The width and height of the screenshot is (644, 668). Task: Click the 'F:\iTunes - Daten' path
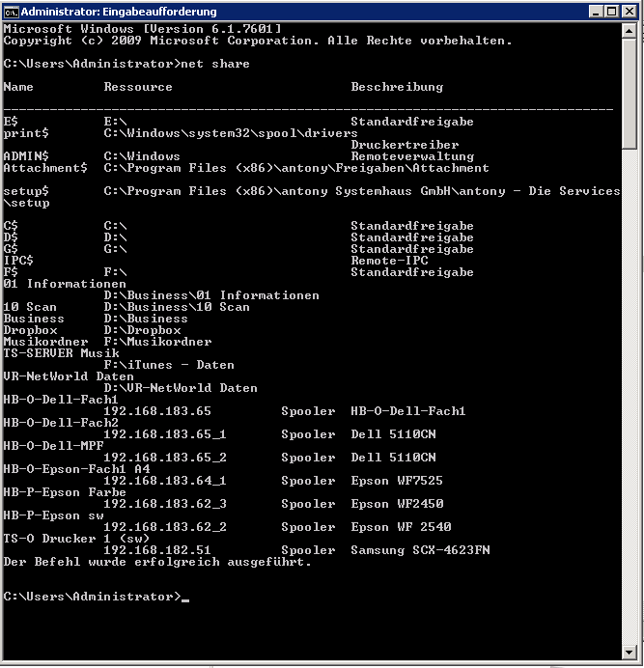point(169,365)
